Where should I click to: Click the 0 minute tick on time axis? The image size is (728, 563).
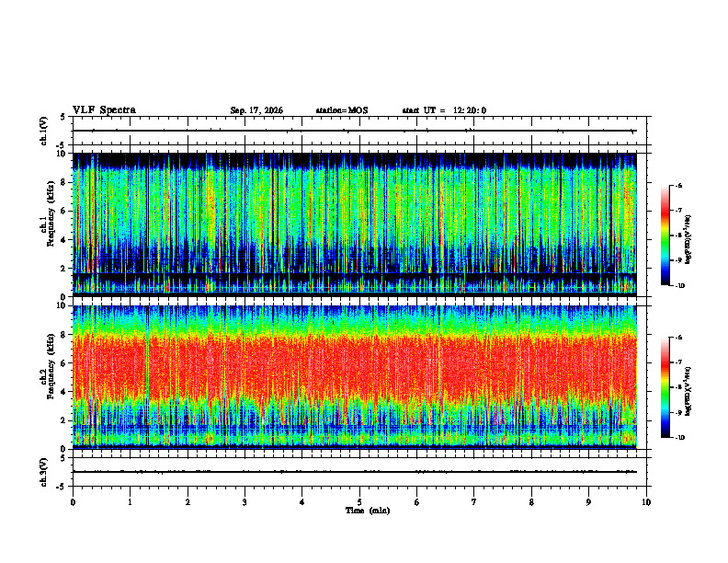pos(73,502)
